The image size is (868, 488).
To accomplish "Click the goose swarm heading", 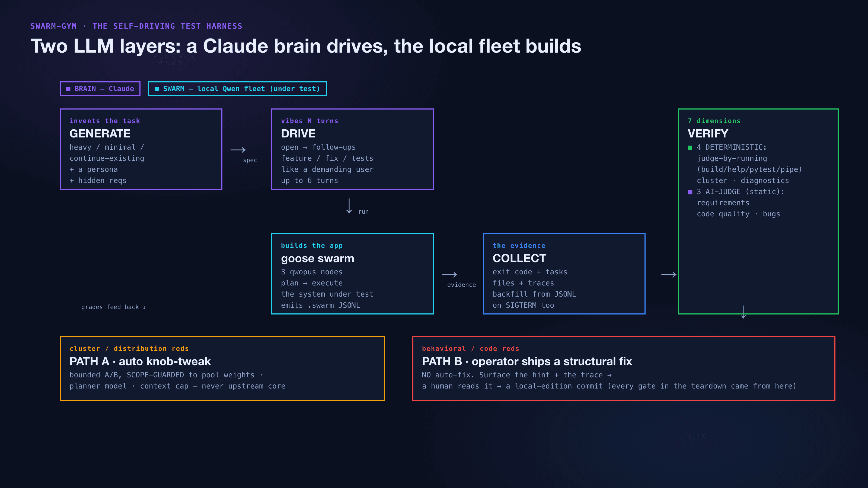I will pyautogui.click(x=317, y=258).
